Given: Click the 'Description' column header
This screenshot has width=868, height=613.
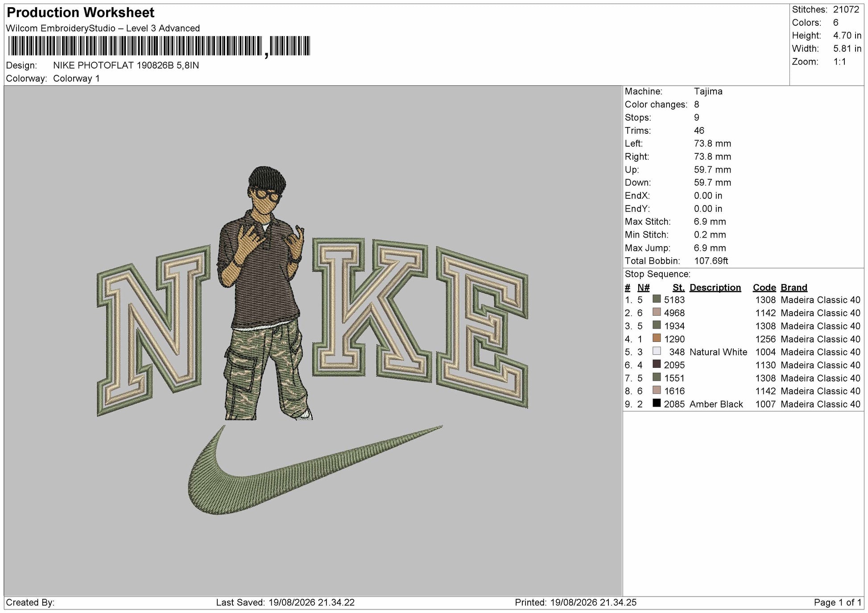Looking at the screenshot, I should 715,288.
